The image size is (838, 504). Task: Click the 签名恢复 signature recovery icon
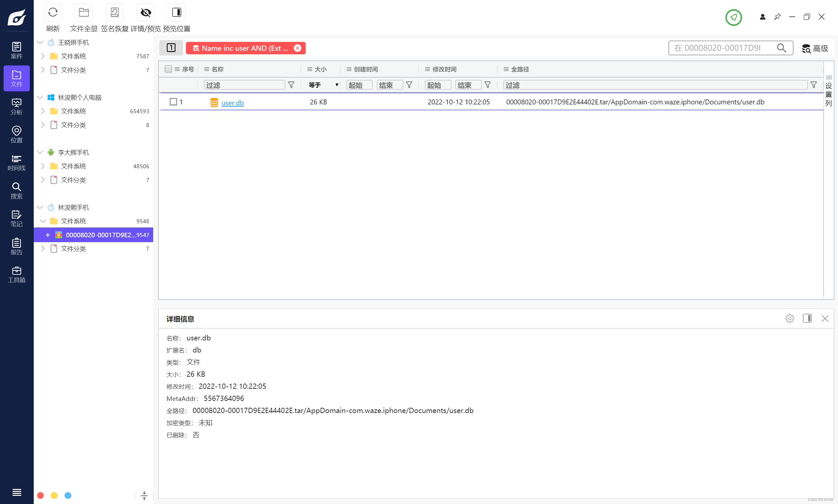click(x=115, y=12)
